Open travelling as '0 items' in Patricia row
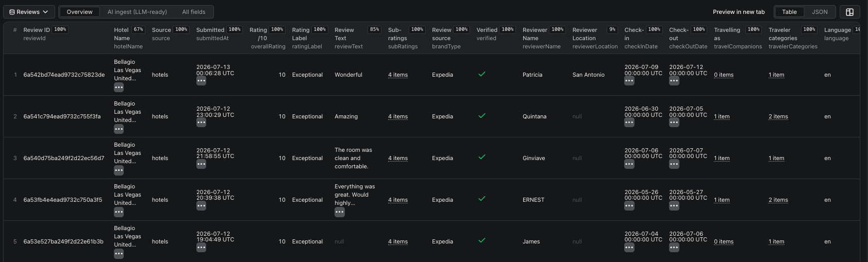This screenshot has width=868, height=262. (724, 75)
